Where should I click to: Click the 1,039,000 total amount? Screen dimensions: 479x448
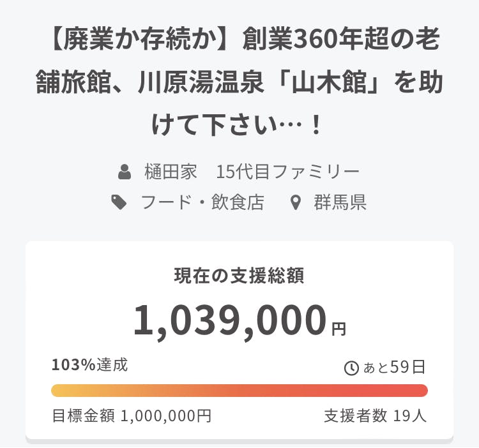[230, 320]
